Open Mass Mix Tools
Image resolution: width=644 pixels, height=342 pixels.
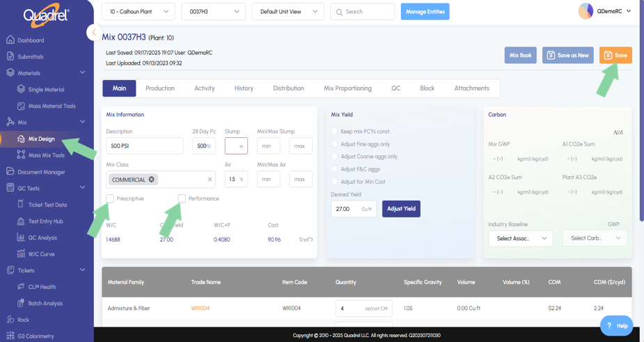click(47, 155)
